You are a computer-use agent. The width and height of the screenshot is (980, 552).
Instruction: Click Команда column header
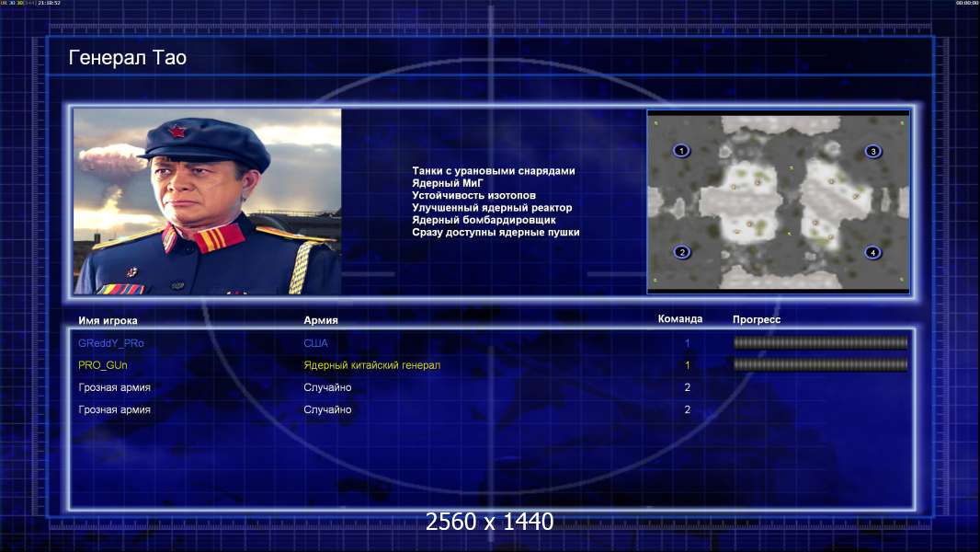(680, 319)
